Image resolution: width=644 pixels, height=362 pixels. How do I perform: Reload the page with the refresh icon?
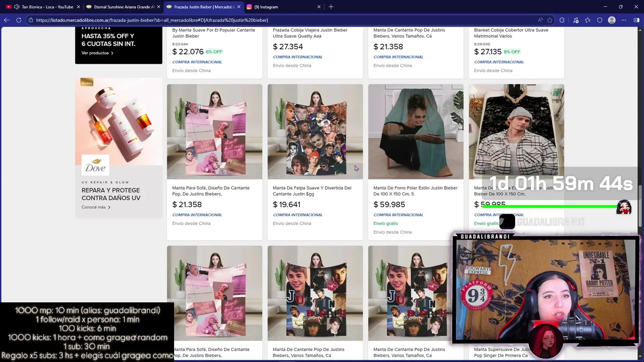point(19,20)
